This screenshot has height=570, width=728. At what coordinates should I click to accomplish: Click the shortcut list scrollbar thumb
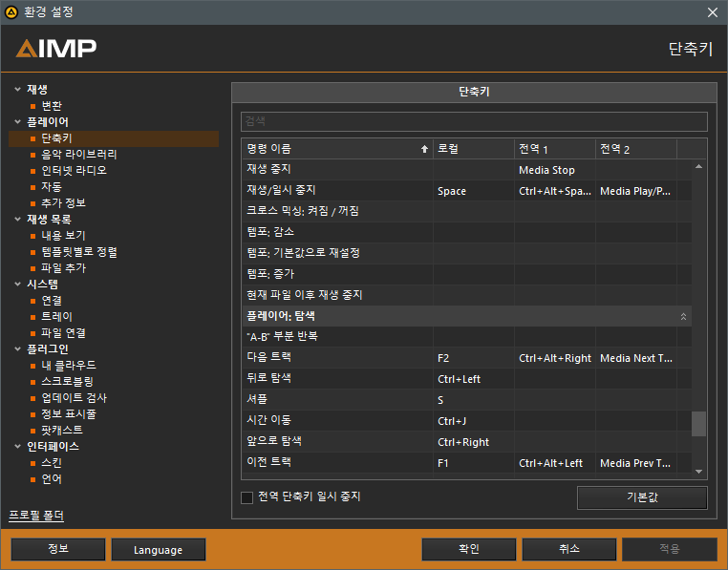point(698,424)
